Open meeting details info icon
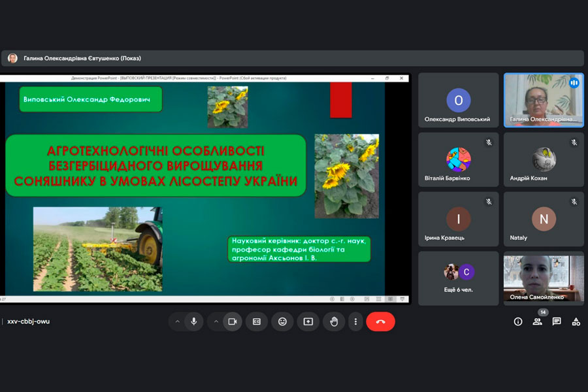Viewport: 588px width, 392px height. 518,321
